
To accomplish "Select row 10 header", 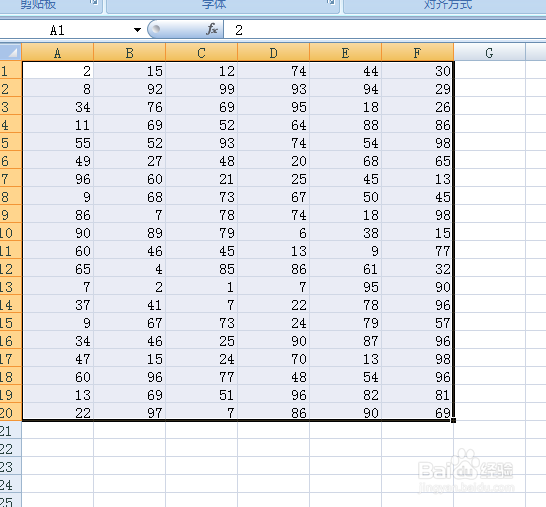I will tap(10, 233).
